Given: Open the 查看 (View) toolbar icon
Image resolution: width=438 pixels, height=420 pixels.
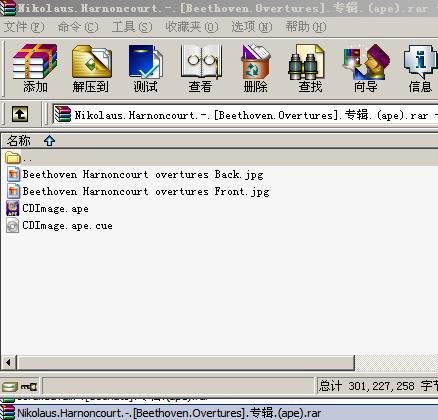Looking at the screenshot, I should (200, 68).
